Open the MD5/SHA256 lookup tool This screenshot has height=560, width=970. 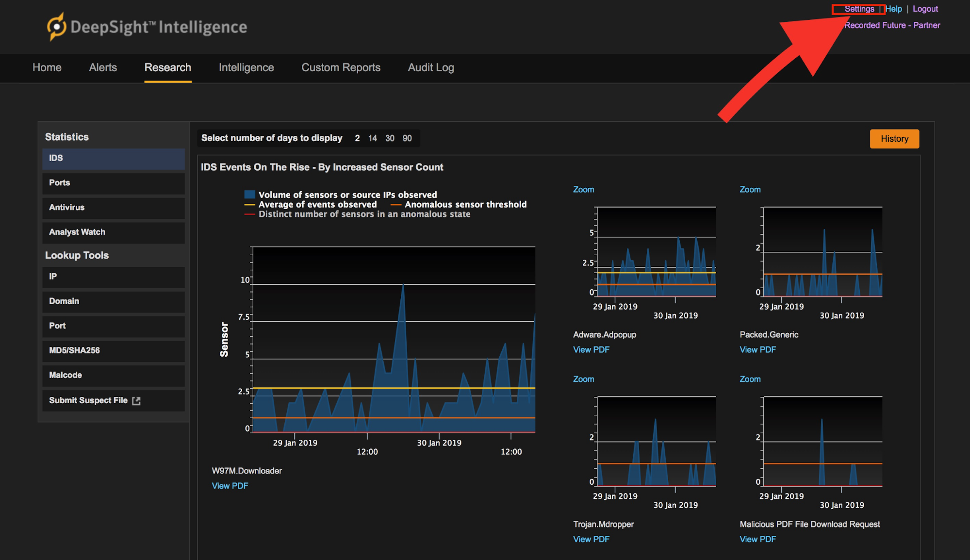pyautogui.click(x=114, y=351)
